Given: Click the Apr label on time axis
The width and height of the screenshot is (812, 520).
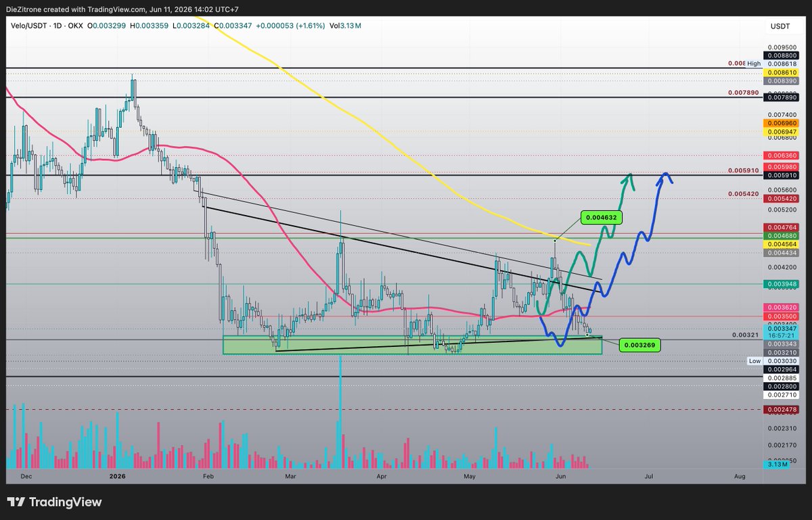Looking at the screenshot, I should click(x=382, y=477).
